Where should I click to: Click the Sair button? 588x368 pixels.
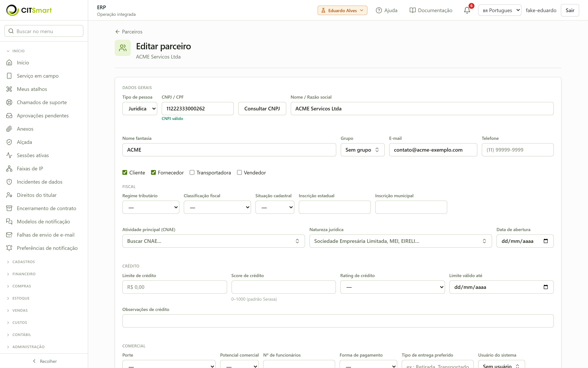[x=570, y=10]
